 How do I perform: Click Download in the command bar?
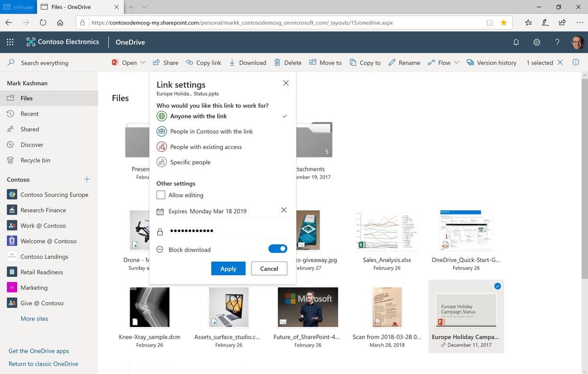247,62
